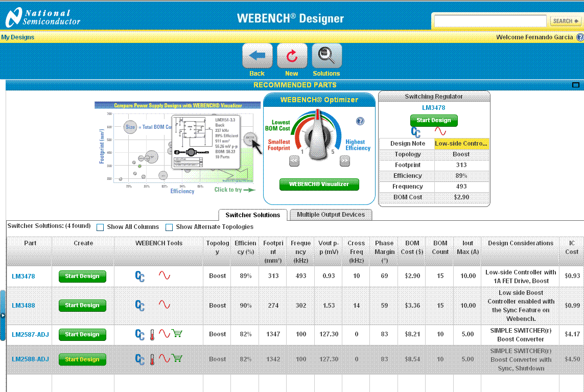Open simulation waveform icon for LM2587-ADJ row

point(164,334)
